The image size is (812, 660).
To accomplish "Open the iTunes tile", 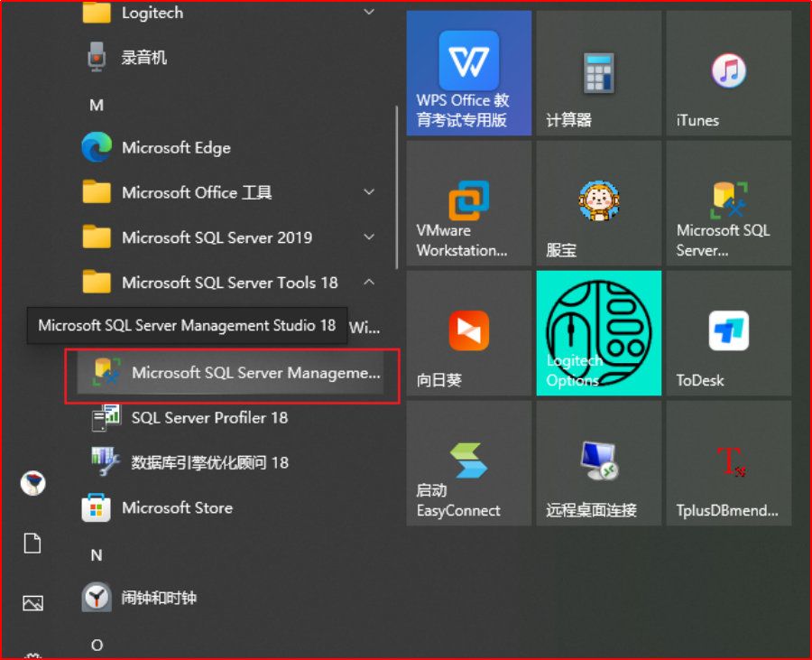I will click(729, 73).
